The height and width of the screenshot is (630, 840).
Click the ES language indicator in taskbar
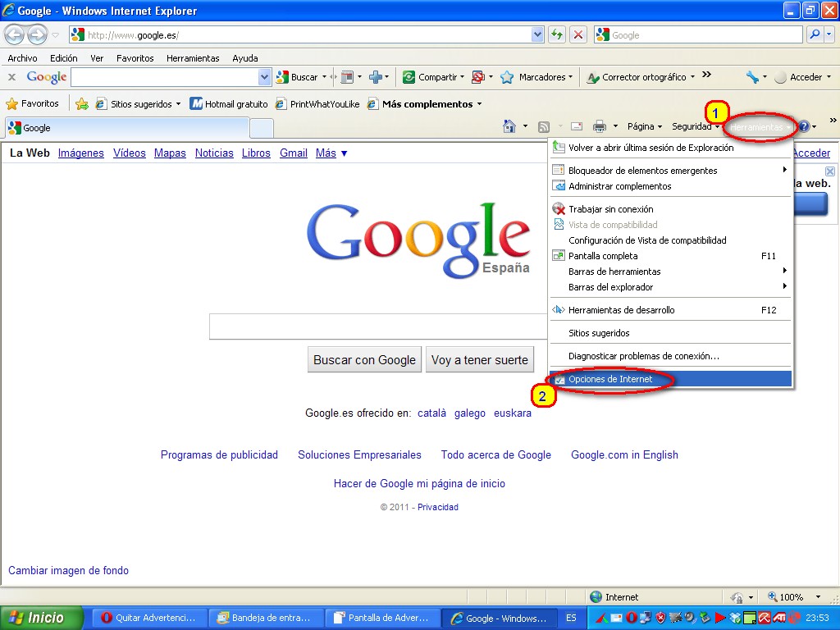coord(571,618)
